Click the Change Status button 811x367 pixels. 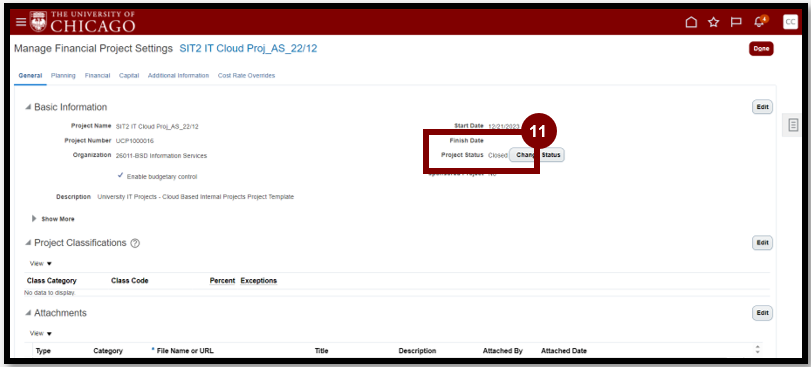[537, 155]
